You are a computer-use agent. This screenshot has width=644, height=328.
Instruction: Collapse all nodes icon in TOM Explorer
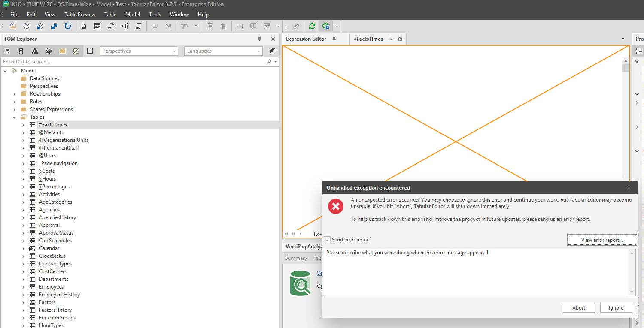click(x=273, y=51)
